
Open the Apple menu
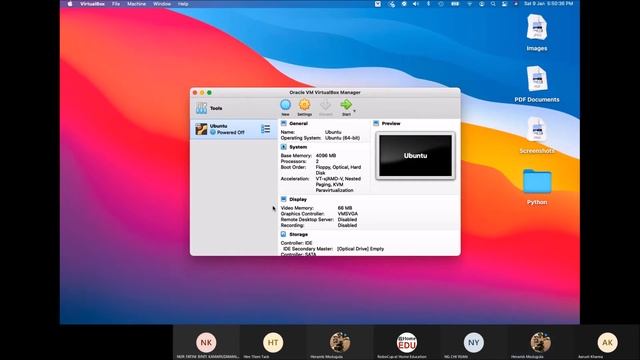pyautogui.click(x=70, y=4)
